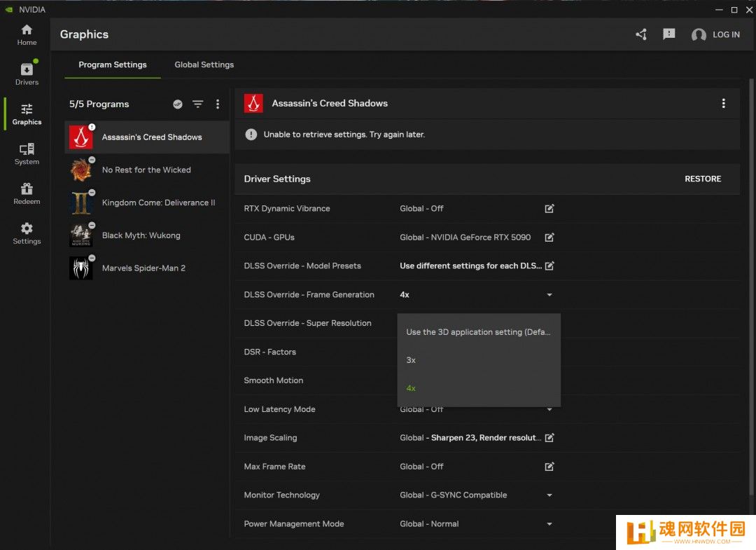Screen dimensions: 756x550
Task: Open the Power Management Mode dropdown
Action: (x=549, y=524)
